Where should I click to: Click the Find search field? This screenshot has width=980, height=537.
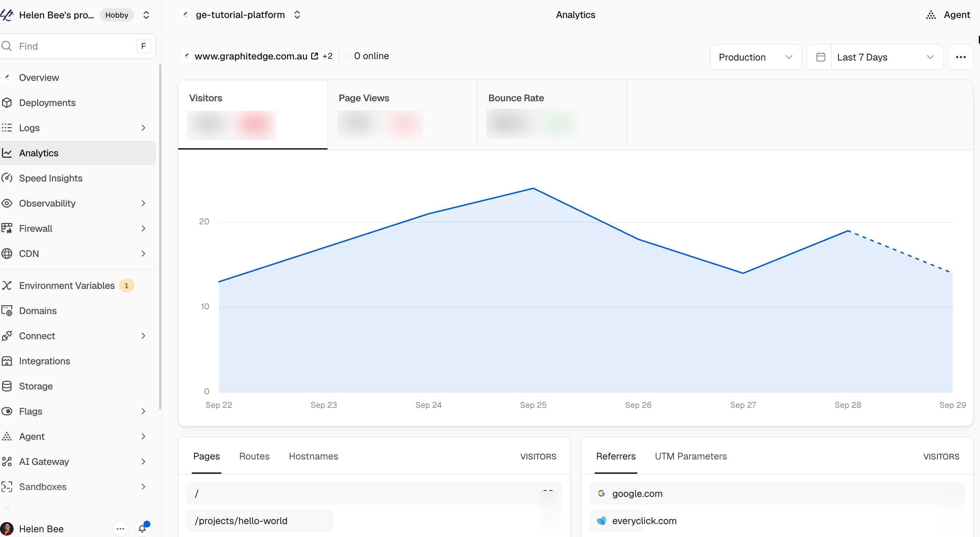77,46
